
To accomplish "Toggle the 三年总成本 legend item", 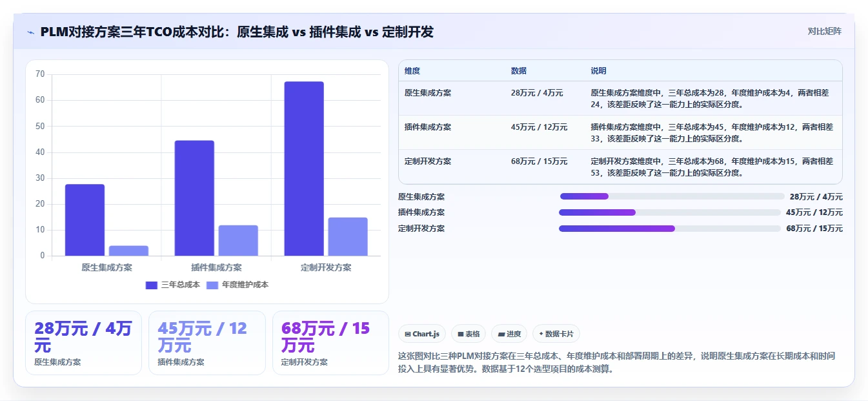I will tap(173, 285).
